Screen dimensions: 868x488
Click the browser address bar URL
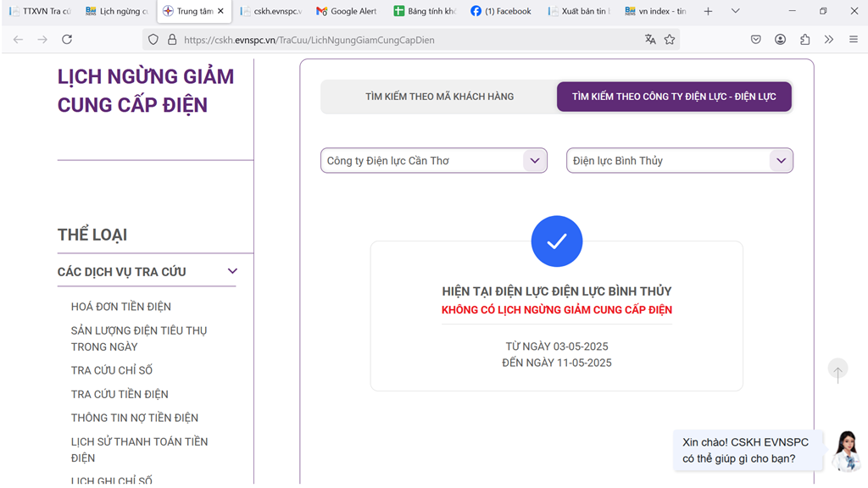(309, 40)
